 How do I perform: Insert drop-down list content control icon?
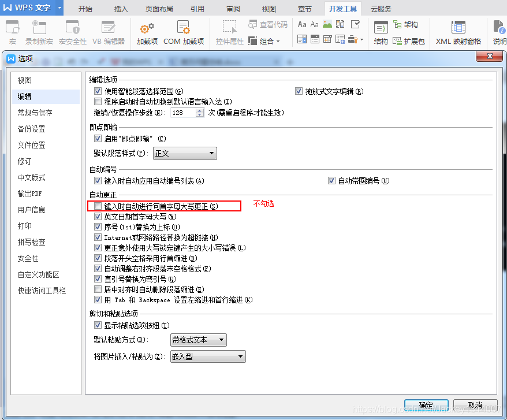pyautogui.click(x=315, y=39)
